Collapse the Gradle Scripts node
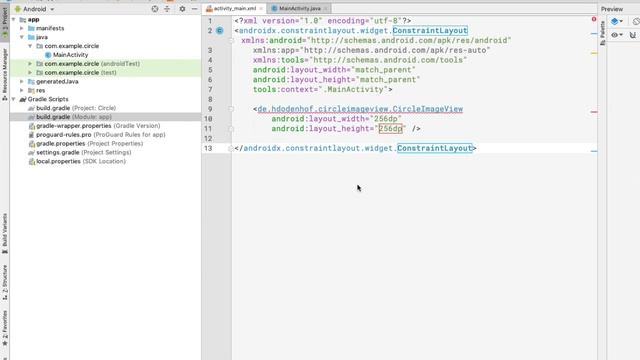 tap(14, 99)
